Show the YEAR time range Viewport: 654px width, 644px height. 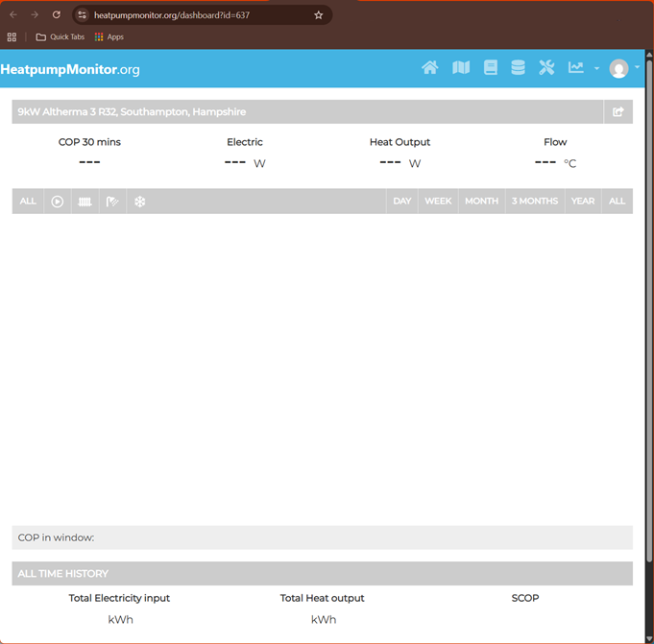(582, 202)
